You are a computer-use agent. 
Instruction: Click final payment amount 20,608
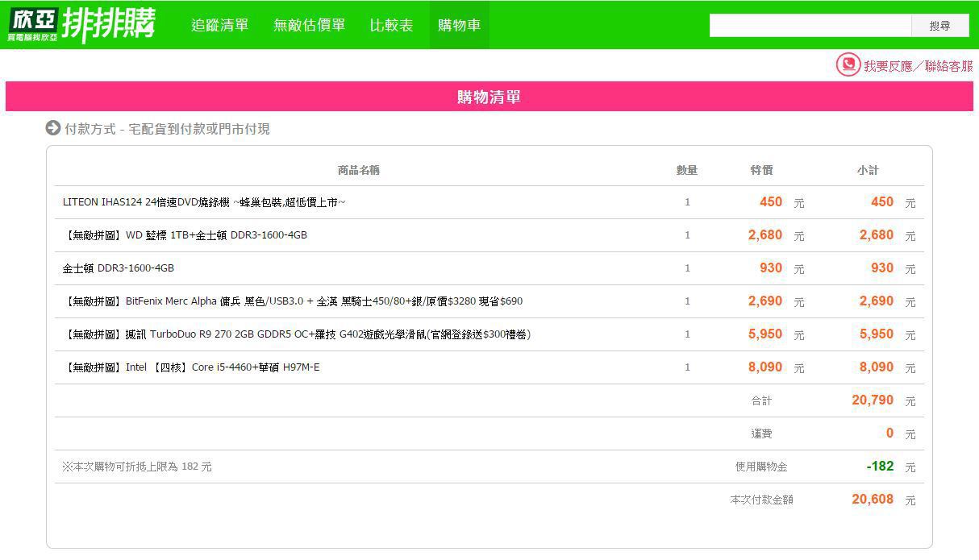coord(873,499)
